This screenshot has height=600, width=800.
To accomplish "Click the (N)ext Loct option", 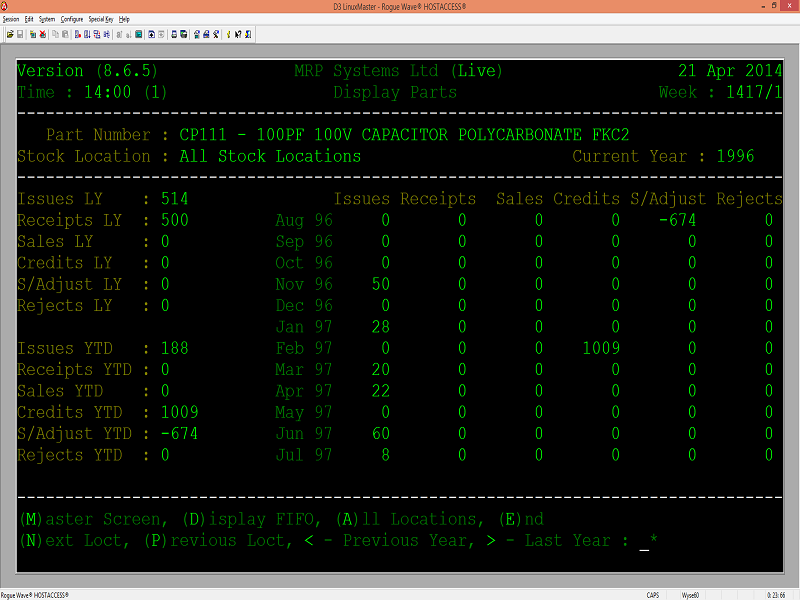I will coord(74,541).
